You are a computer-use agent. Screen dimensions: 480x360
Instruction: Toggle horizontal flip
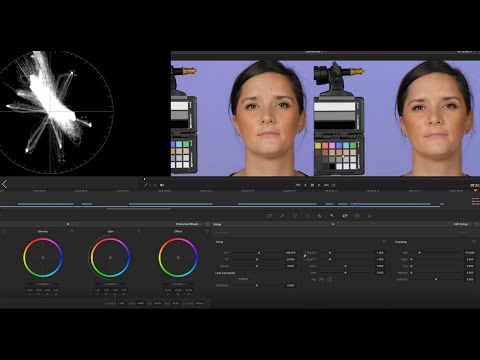pos(322,279)
